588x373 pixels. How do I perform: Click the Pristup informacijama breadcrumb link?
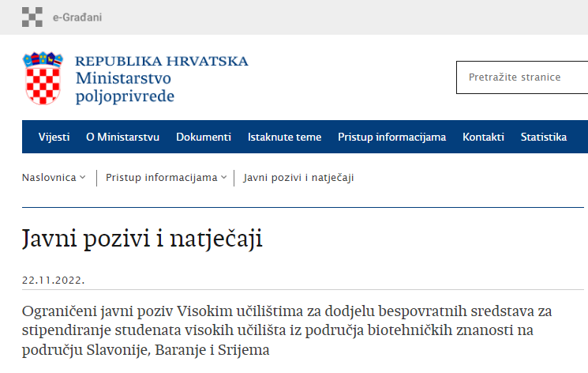click(161, 178)
